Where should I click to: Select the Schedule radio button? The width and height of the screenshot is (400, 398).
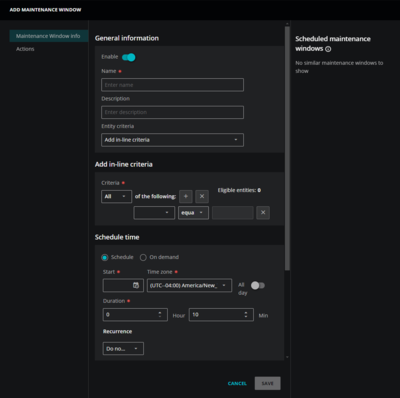click(x=105, y=257)
